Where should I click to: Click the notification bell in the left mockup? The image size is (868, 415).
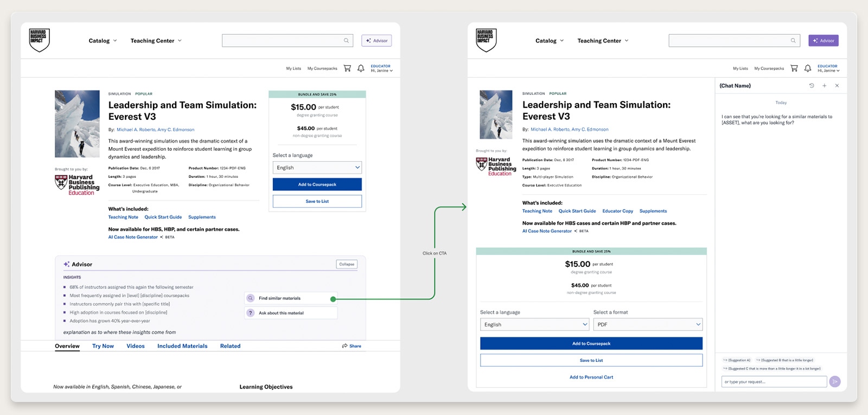point(361,68)
